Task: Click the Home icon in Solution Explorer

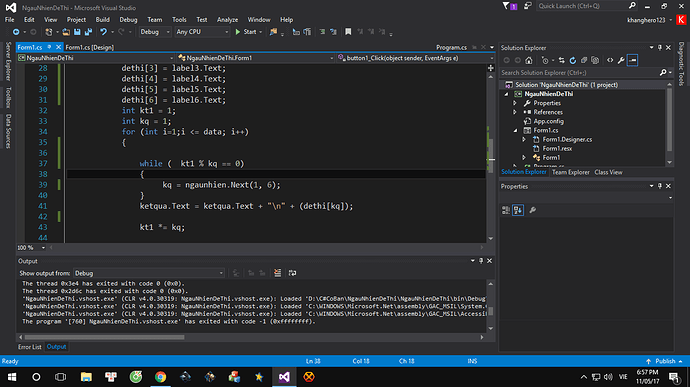Action: click(x=529, y=60)
